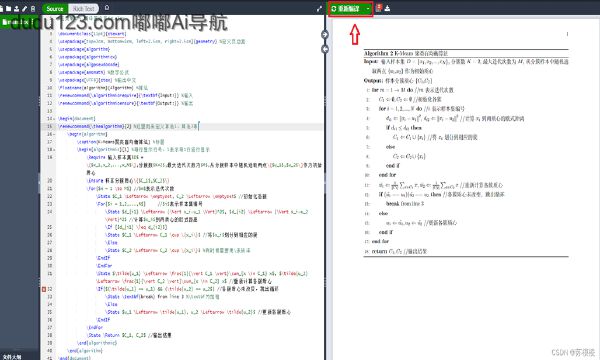This screenshot has height=360, width=600.
Task: Open the file outline panel at bottom left
Action: 12,357
